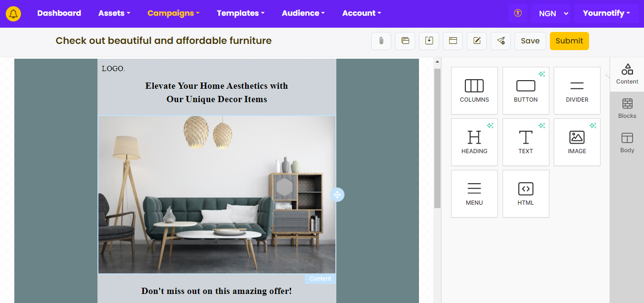Viewport: 644px width, 303px height.
Task: Select the Button content block
Action: coord(526,91)
